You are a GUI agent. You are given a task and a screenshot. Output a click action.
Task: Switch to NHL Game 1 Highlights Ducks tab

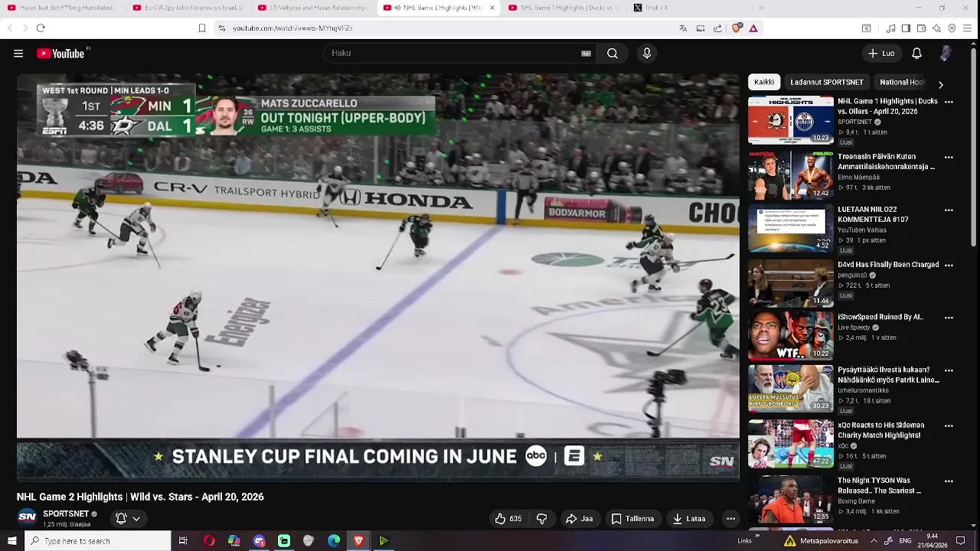[563, 8]
